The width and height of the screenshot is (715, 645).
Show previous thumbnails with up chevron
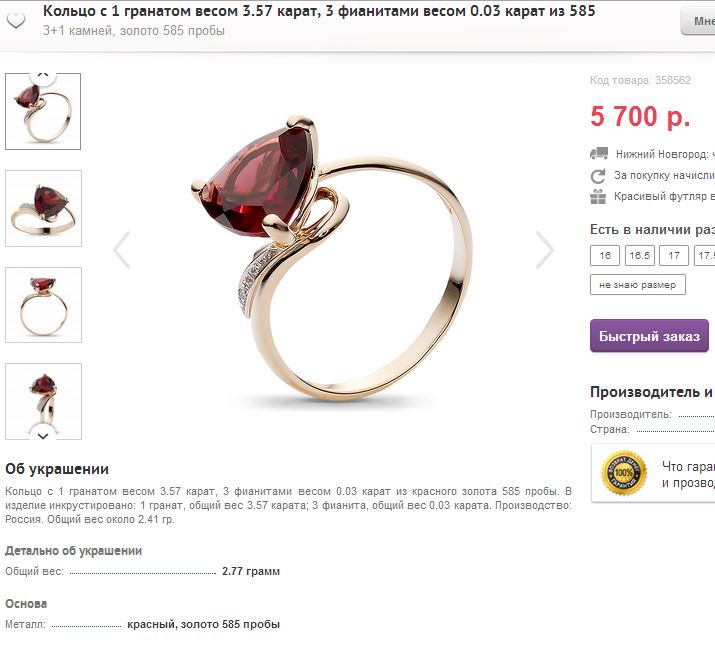click(x=43, y=75)
